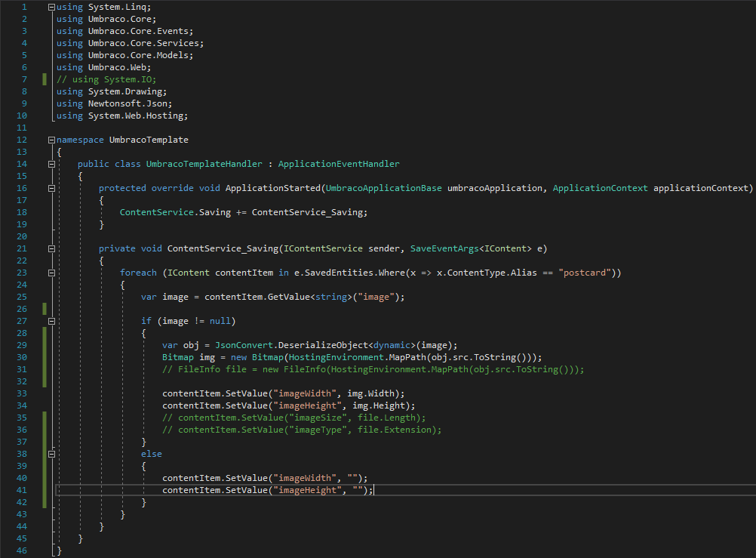Click 'e.SavedEntities.Where' on line 23
The width and height of the screenshot is (756, 558).
click(349, 273)
